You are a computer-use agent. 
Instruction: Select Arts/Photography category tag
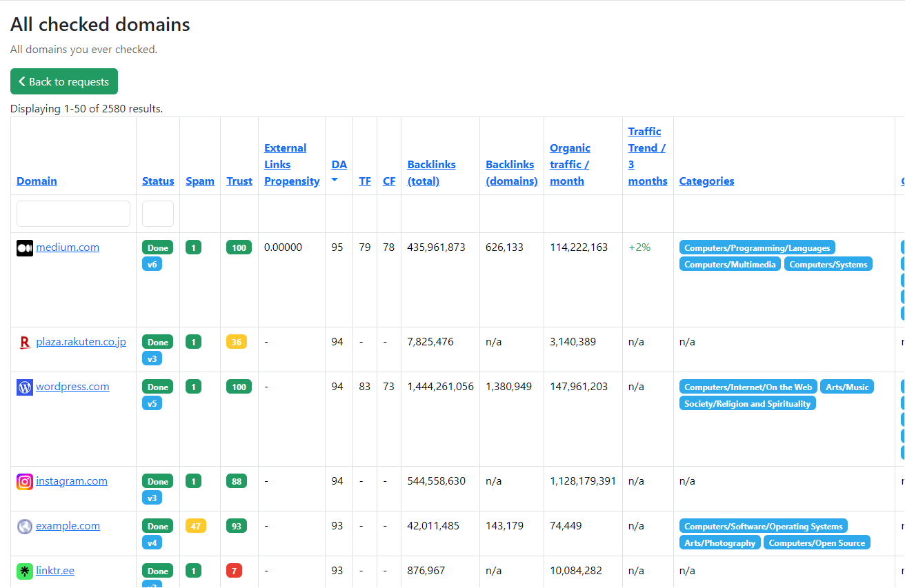pyautogui.click(x=720, y=543)
